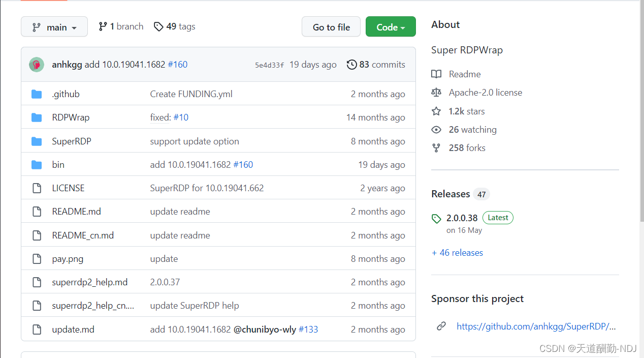Open the superrdp2_help.md file
Image resolution: width=644 pixels, height=358 pixels.
pos(89,282)
